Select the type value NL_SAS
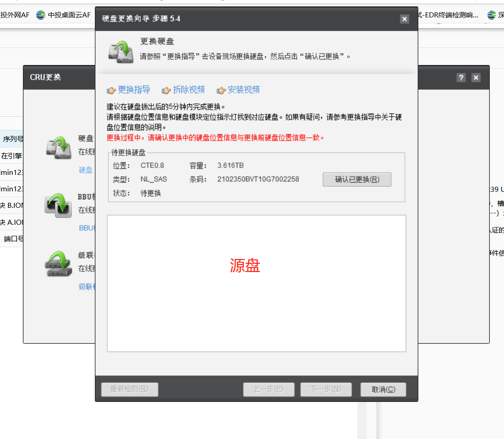The height and width of the screenshot is (439, 504). pyautogui.click(x=153, y=179)
